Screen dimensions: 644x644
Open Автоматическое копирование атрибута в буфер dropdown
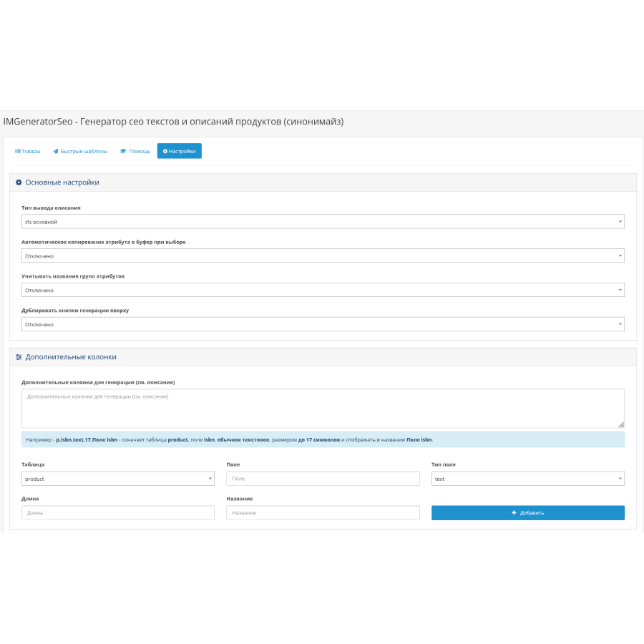click(323, 256)
